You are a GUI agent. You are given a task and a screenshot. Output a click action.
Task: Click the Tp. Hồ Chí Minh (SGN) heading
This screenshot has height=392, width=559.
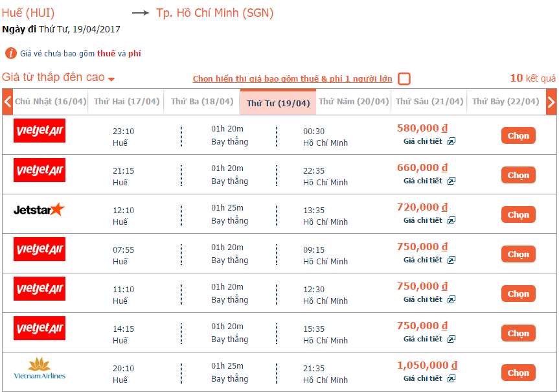[214, 13]
